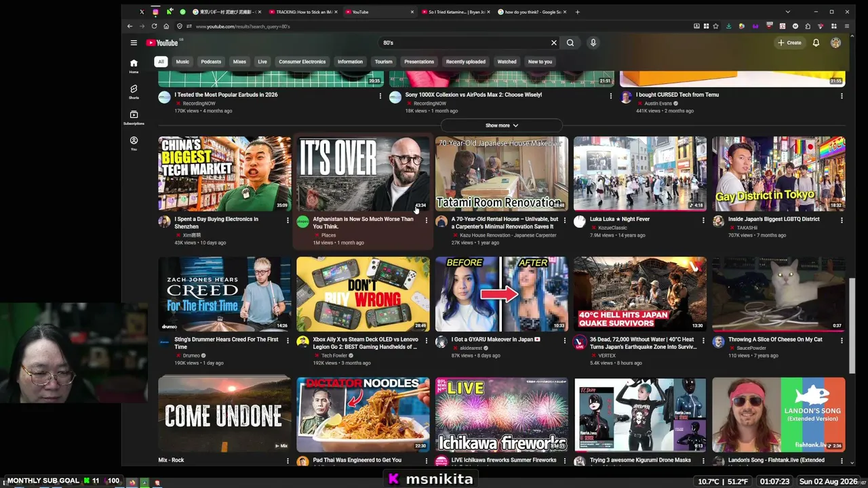Open options for the Afghanistan video
Viewport: 868px width, 488px height.
click(x=426, y=220)
